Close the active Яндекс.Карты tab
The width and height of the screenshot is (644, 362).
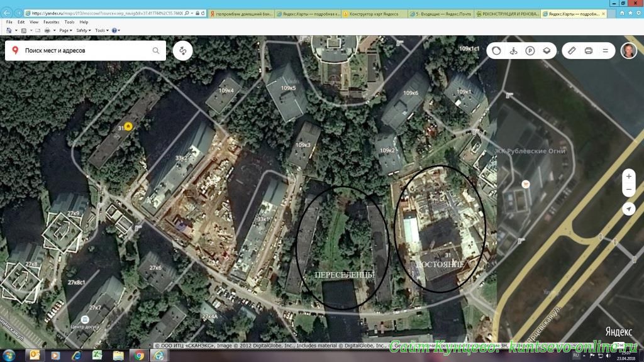[603, 14]
